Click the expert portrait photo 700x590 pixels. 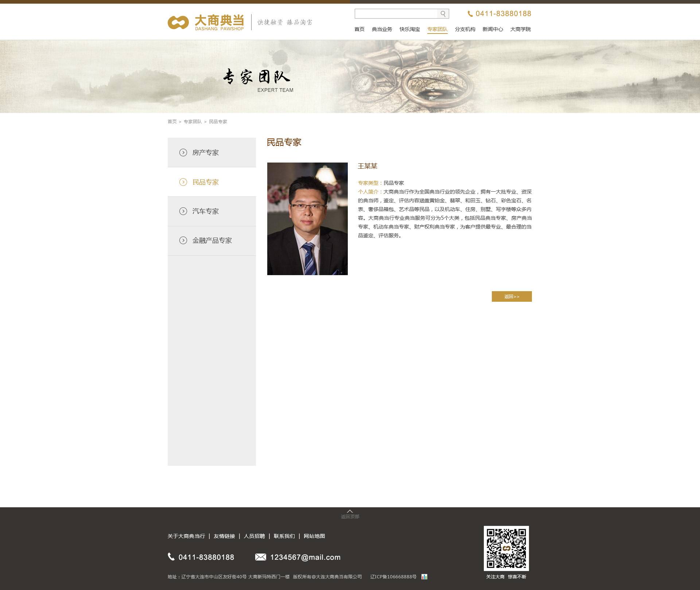[x=307, y=219]
